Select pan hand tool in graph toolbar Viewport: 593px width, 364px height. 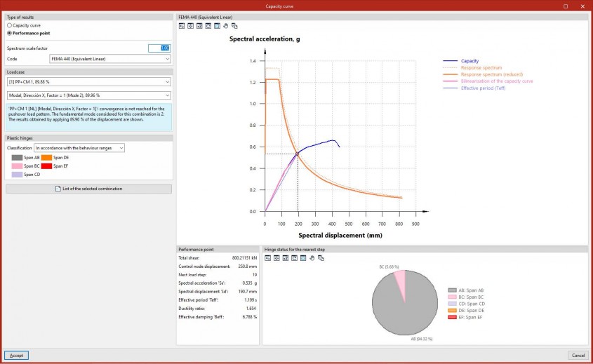(x=226, y=26)
